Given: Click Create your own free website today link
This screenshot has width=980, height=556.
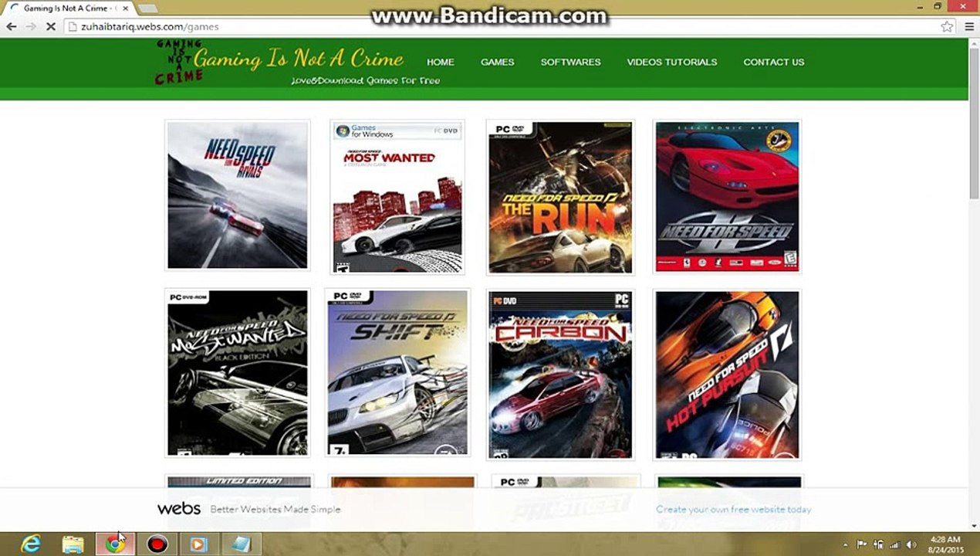Looking at the screenshot, I should (x=733, y=510).
